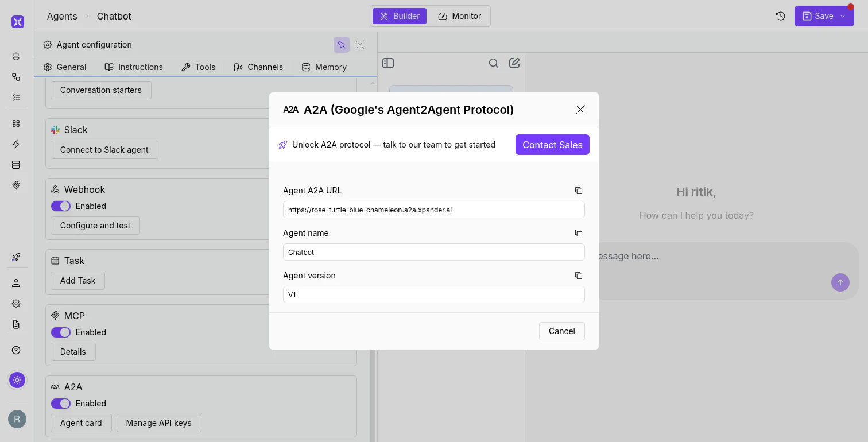Disable the Webhook Enabled toggle
868x442 pixels.
click(x=61, y=206)
